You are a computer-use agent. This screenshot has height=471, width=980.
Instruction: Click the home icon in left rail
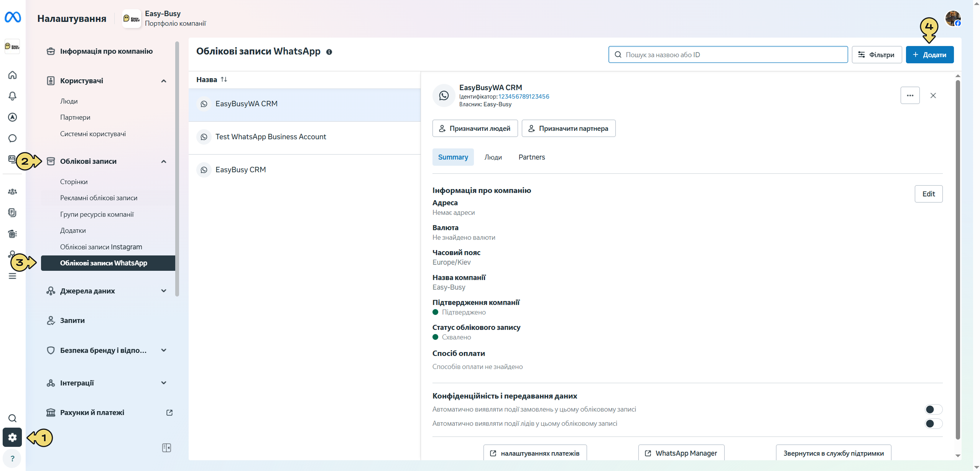(x=12, y=75)
